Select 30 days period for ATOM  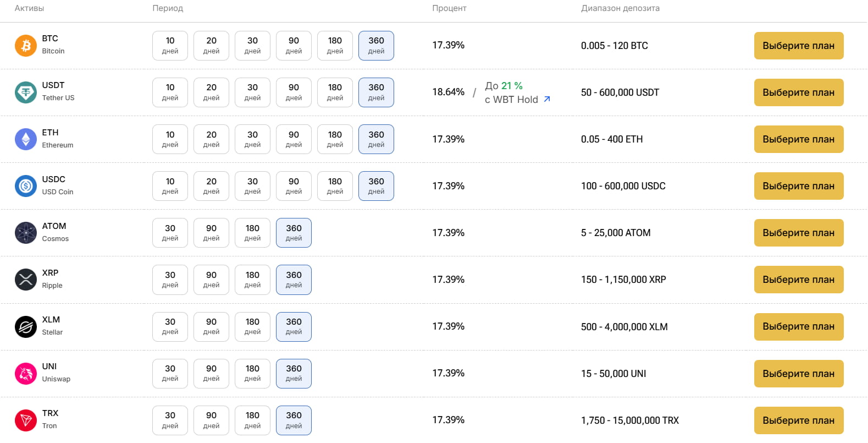[170, 233]
